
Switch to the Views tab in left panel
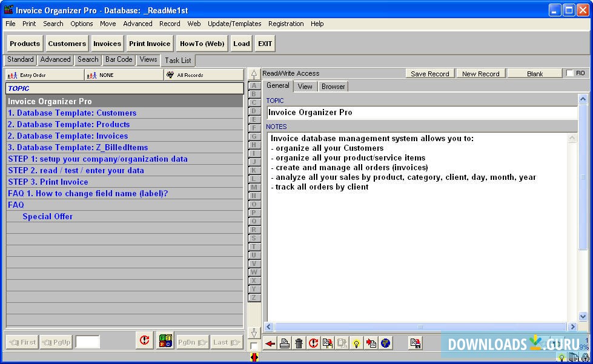point(148,59)
